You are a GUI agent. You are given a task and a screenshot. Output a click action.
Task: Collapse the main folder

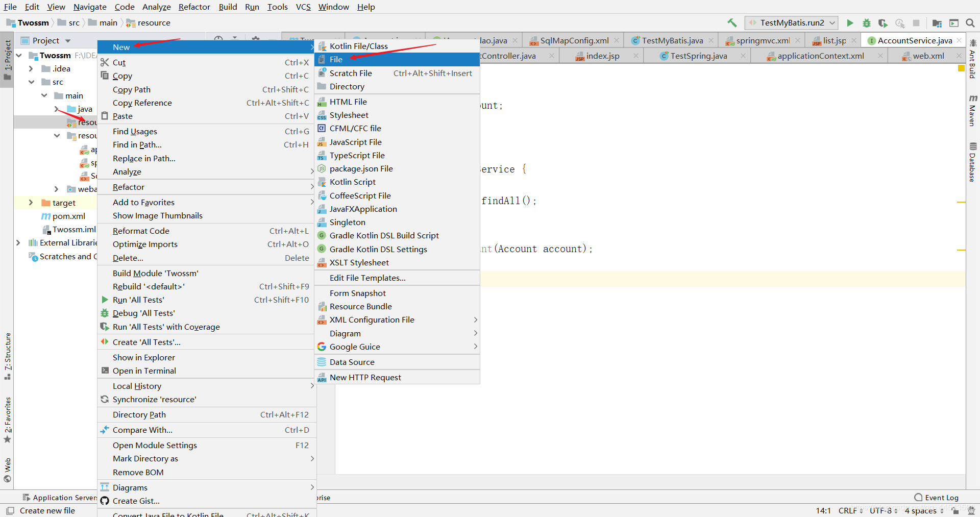(44, 95)
